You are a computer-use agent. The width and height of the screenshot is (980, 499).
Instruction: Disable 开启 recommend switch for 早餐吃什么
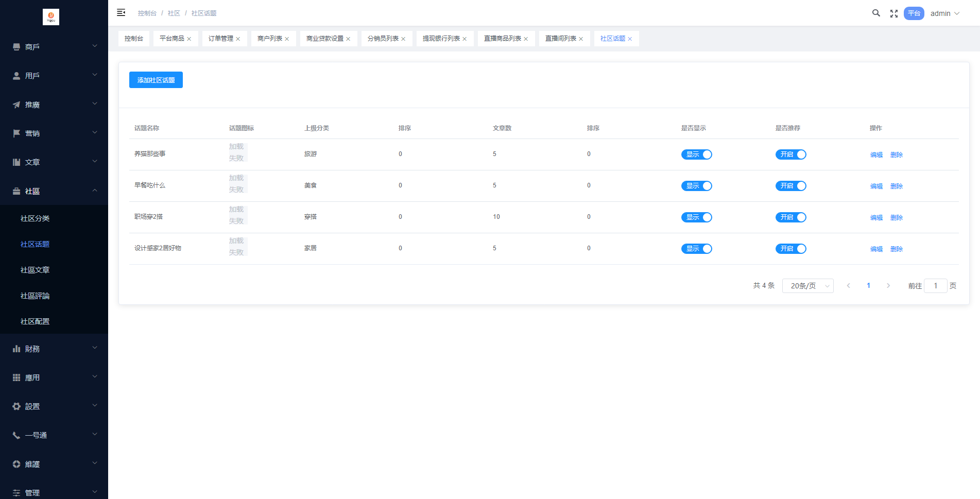click(x=790, y=186)
